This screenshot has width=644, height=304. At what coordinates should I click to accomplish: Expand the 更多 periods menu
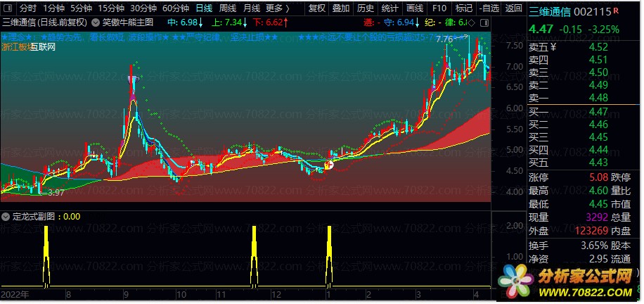pos(277,8)
